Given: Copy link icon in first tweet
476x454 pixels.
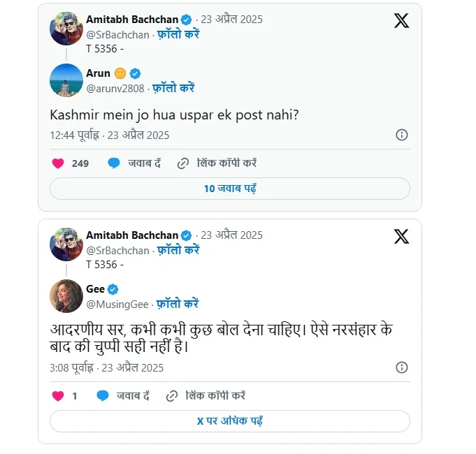Looking at the screenshot, I should click(183, 163).
